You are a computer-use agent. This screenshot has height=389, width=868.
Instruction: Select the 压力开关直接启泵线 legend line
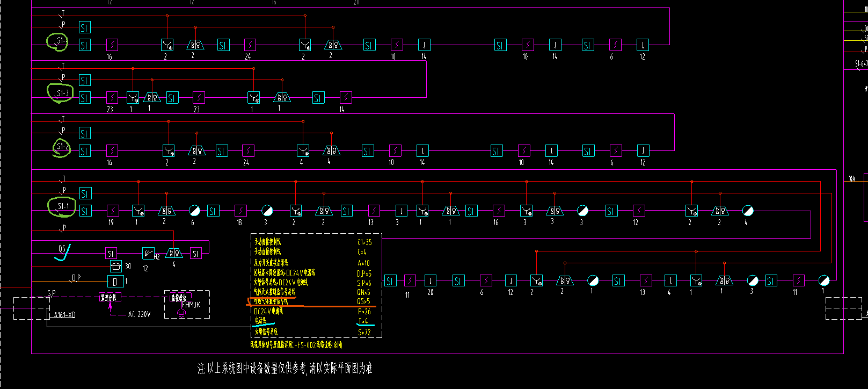pyautogui.click(x=271, y=263)
